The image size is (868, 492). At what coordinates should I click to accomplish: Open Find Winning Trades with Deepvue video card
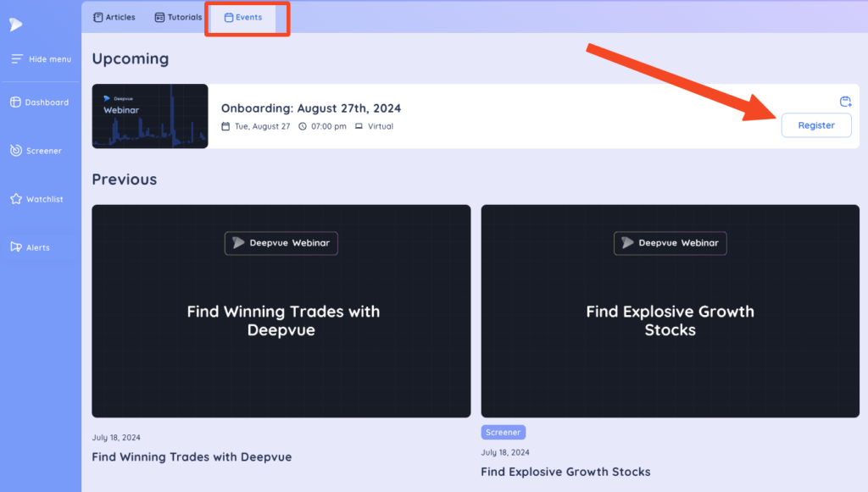pyautogui.click(x=281, y=311)
